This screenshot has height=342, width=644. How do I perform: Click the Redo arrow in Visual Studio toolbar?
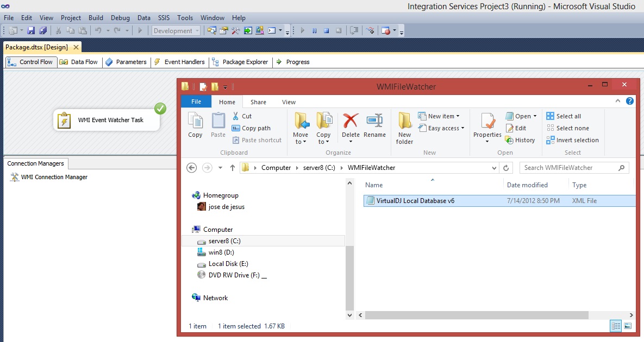click(x=117, y=30)
